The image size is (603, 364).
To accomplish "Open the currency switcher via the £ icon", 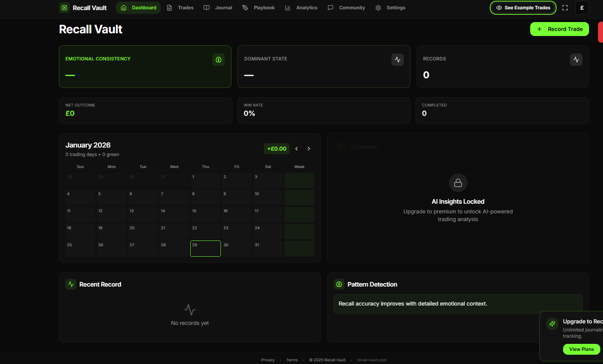I will click(x=582, y=7).
